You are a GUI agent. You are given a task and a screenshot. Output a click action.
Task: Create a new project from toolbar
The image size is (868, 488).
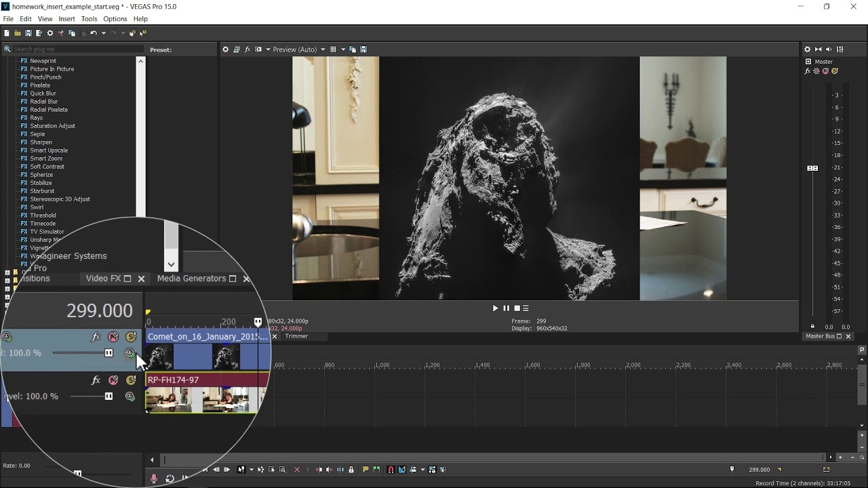pos(7,33)
